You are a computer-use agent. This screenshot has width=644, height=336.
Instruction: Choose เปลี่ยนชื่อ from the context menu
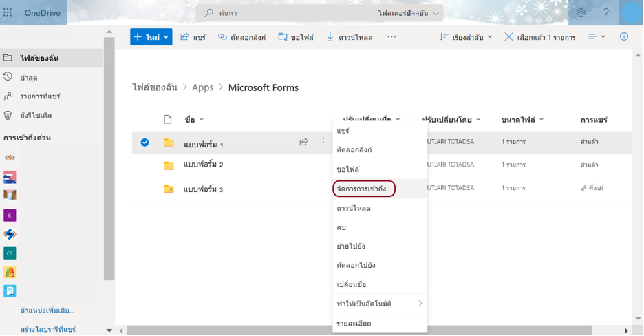click(352, 284)
